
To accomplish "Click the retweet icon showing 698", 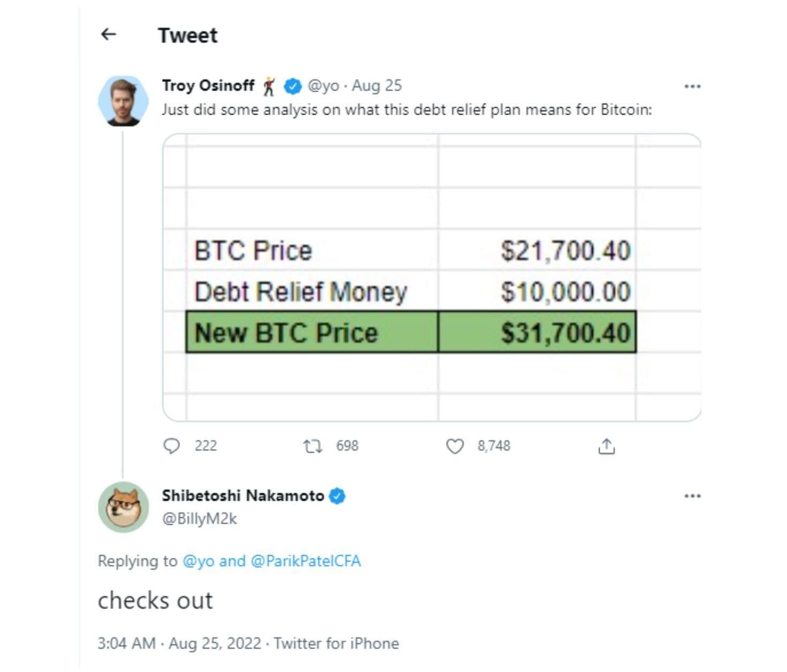I will click(313, 446).
